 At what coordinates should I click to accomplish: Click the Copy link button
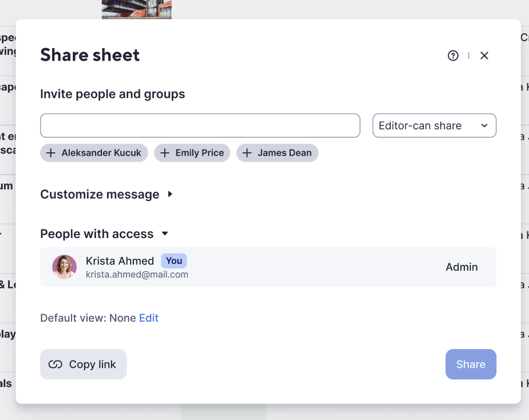coord(83,364)
